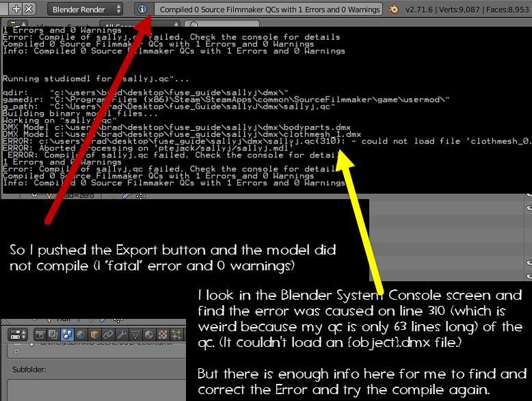The image size is (532, 401).
Task: Open the Object properties cube tab
Action: coord(94,335)
